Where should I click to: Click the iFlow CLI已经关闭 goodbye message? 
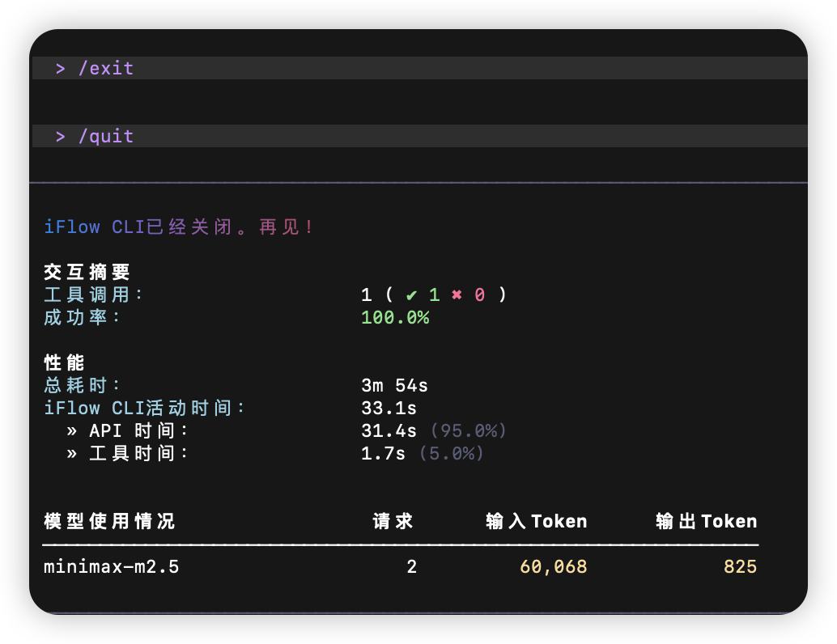(179, 227)
